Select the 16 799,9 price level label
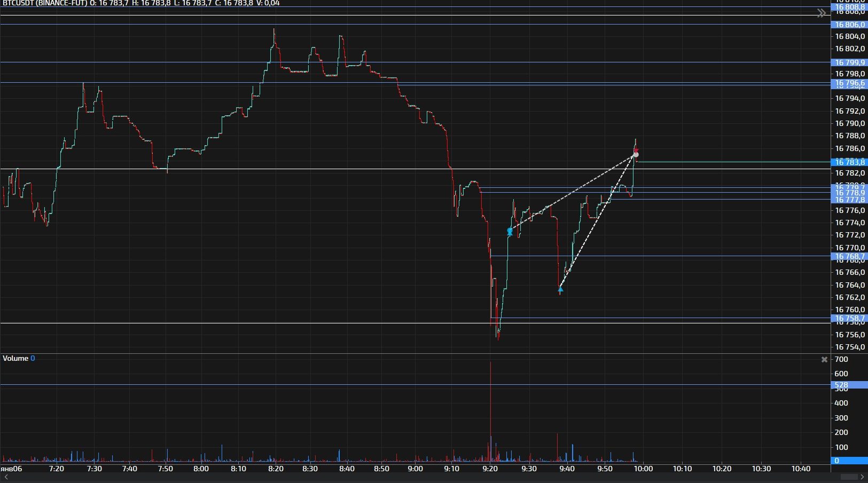The image size is (868, 483). [x=849, y=62]
